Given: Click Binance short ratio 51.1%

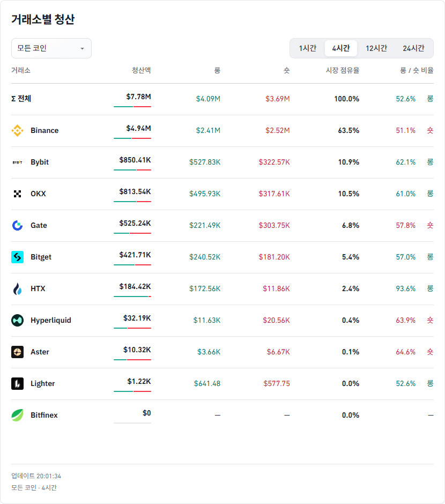Looking at the screenshot, I should pyautogui.click(x=405, y=130).
